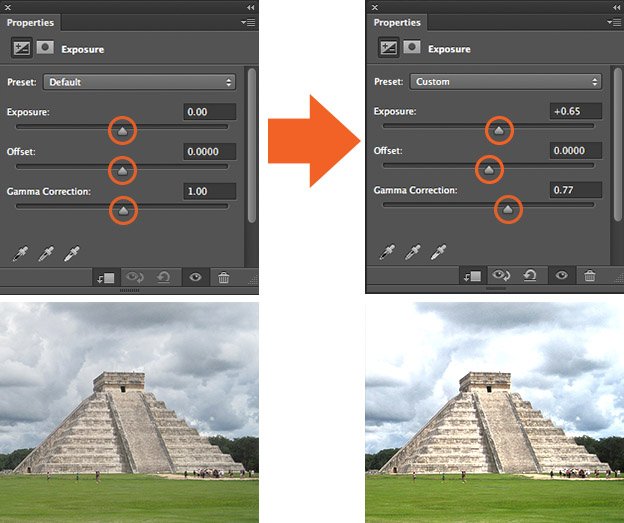Reset adjustment defaults in the Custom preset panel
Viewport: 624px width, 523px height.
[530, 276]
